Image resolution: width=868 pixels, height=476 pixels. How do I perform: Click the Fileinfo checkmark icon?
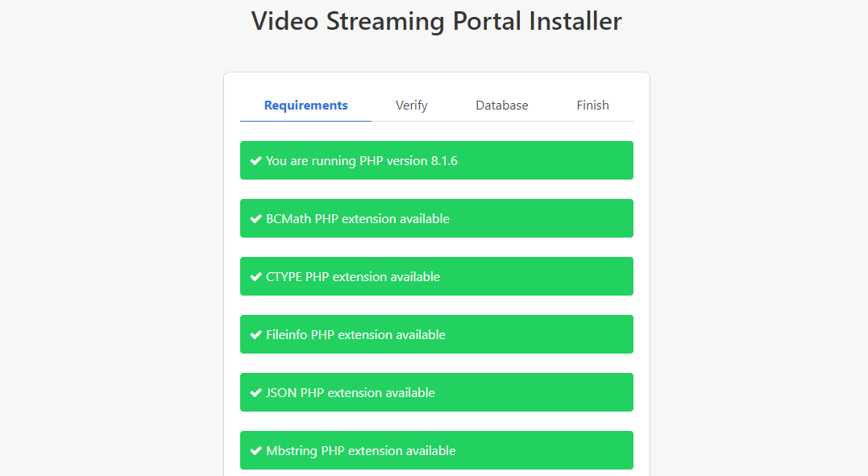[256, 335]
